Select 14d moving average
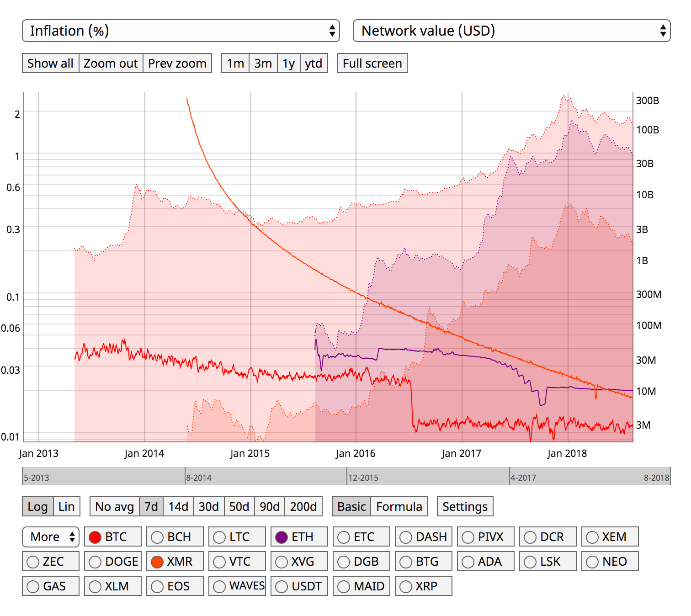This screenshot has width=691, height=616. pyautogui.click(x=178, y=506)
